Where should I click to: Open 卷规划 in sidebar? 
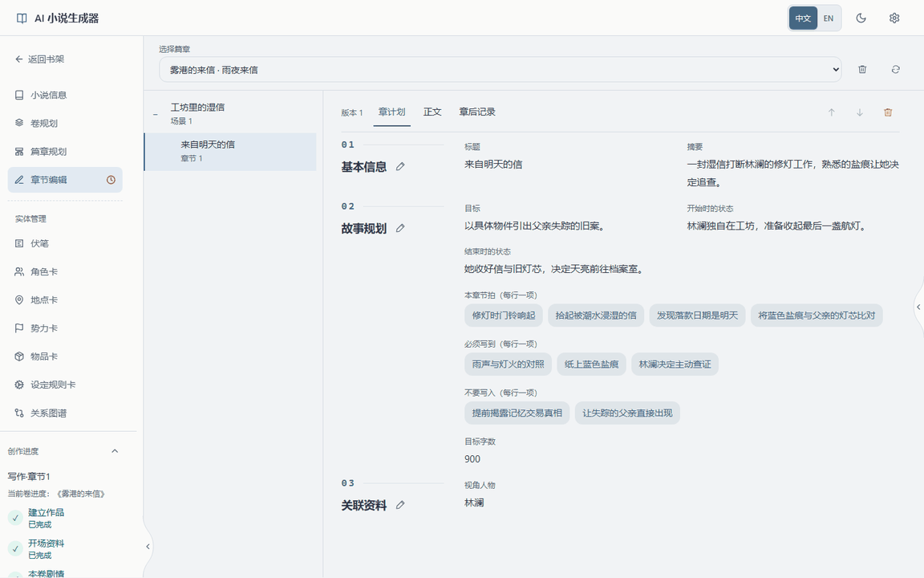(x=65, y=124)
